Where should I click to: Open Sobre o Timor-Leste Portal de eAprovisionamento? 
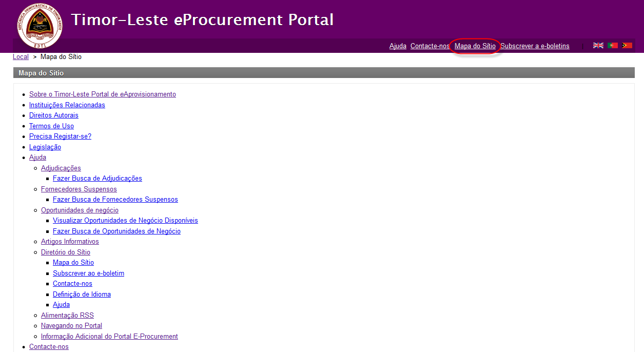point(102,94)
